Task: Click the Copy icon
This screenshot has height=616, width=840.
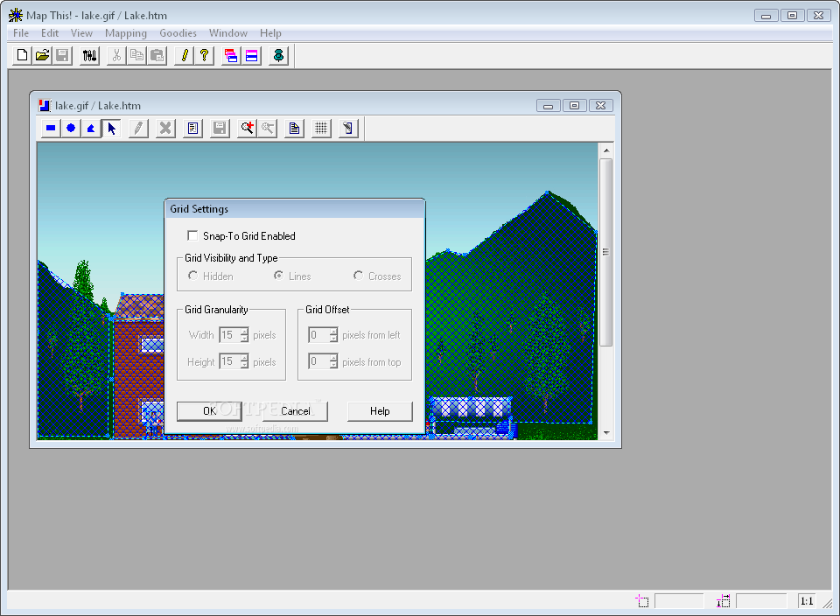Action: [136, 56]
